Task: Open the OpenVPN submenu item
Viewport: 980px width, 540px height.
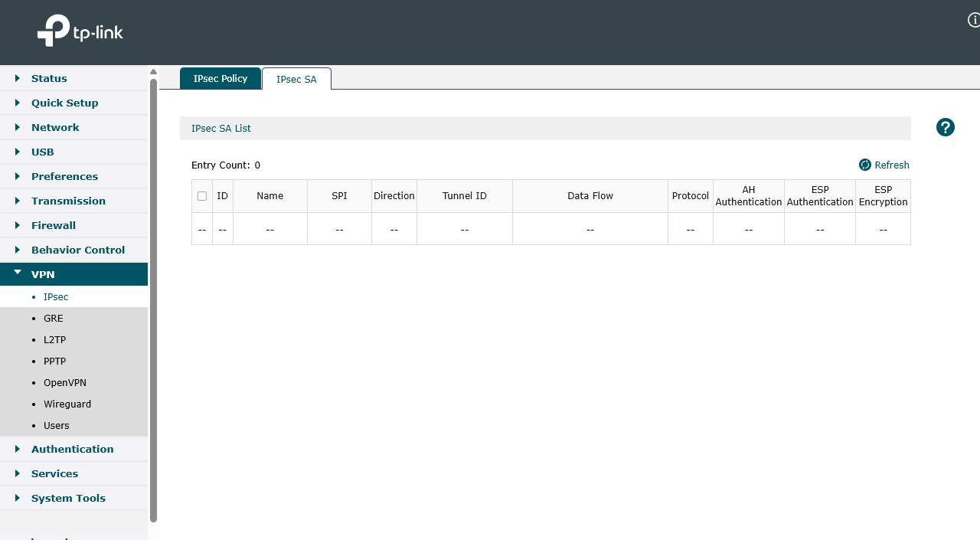Action: 73,382
